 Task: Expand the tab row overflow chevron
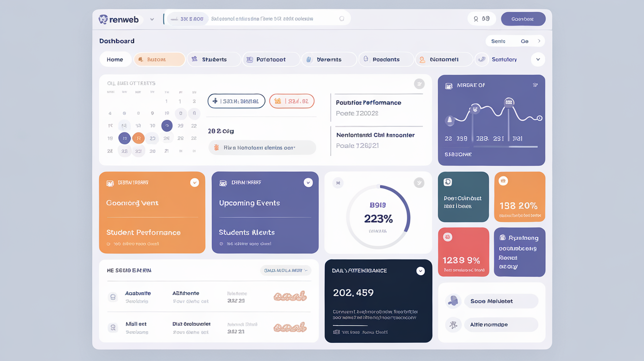[x=538, y=59]
